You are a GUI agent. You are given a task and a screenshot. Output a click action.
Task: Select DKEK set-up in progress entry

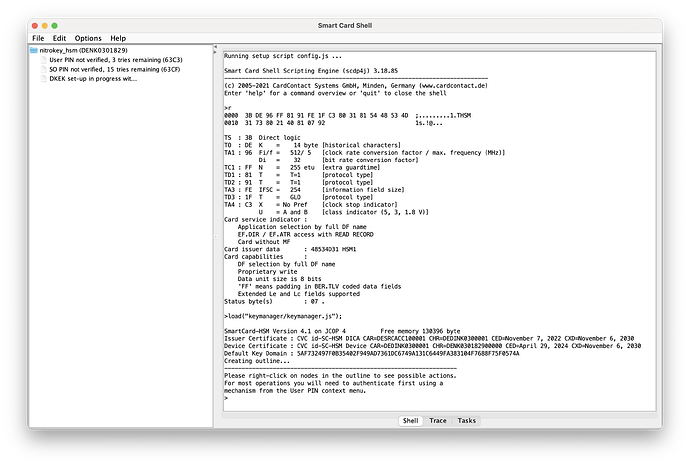click(x=93, y=78)
